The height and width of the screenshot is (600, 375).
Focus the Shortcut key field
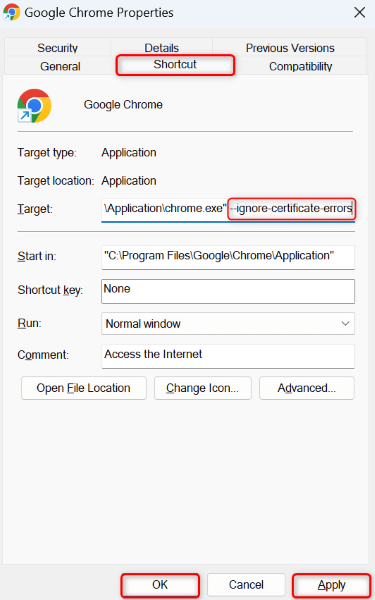[x=228, y=291]
